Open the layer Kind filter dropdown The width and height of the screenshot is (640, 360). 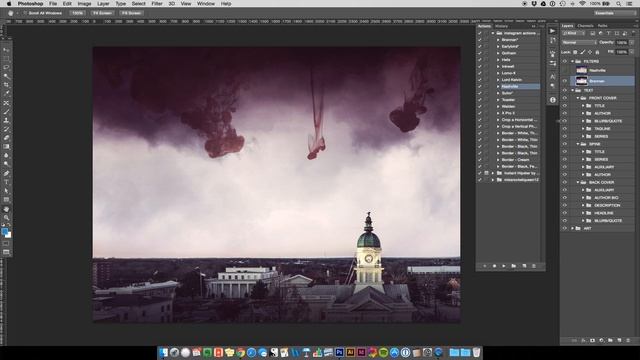[574, 33]
